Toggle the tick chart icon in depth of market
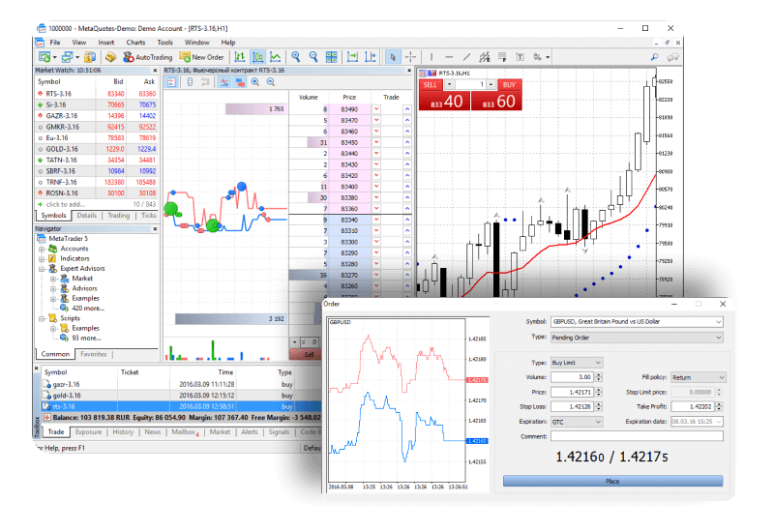The width and height of the screenshot is (774, 532). point(224,82)
